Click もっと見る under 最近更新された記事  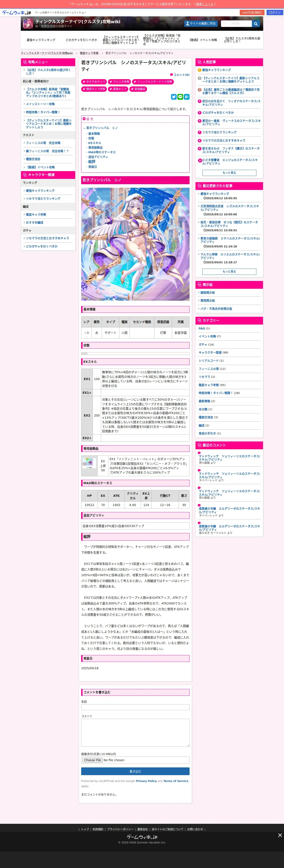point(229,271)
